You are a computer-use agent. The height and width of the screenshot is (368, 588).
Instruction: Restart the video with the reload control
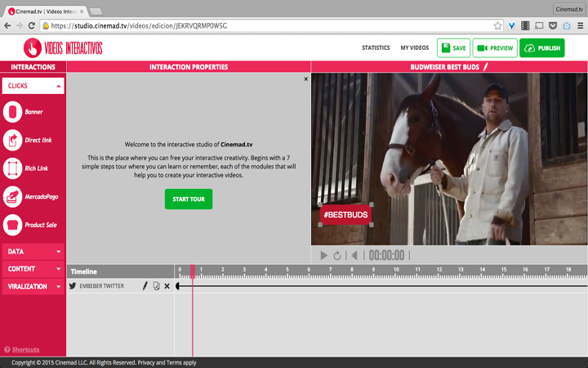pos(336,256)
